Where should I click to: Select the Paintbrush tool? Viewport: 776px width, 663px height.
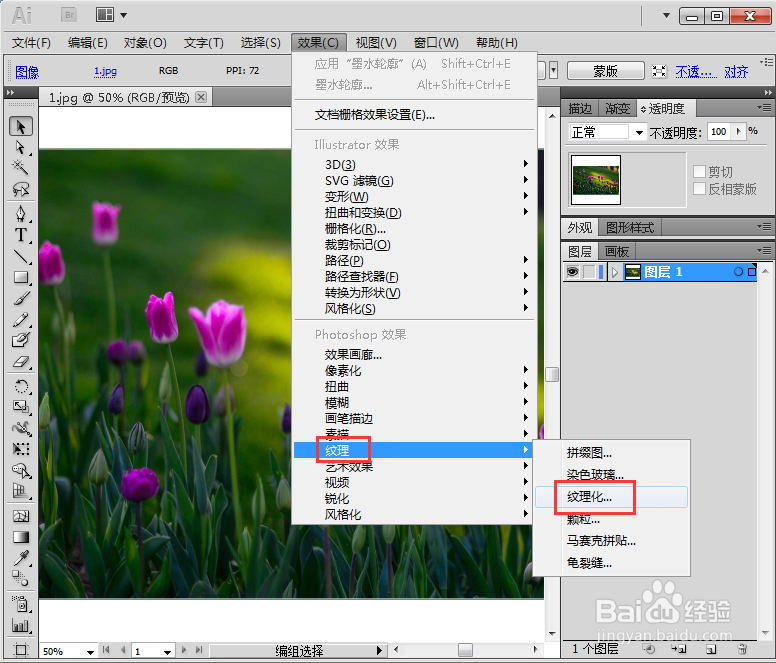pyautogui.click(x=21, y=298)
